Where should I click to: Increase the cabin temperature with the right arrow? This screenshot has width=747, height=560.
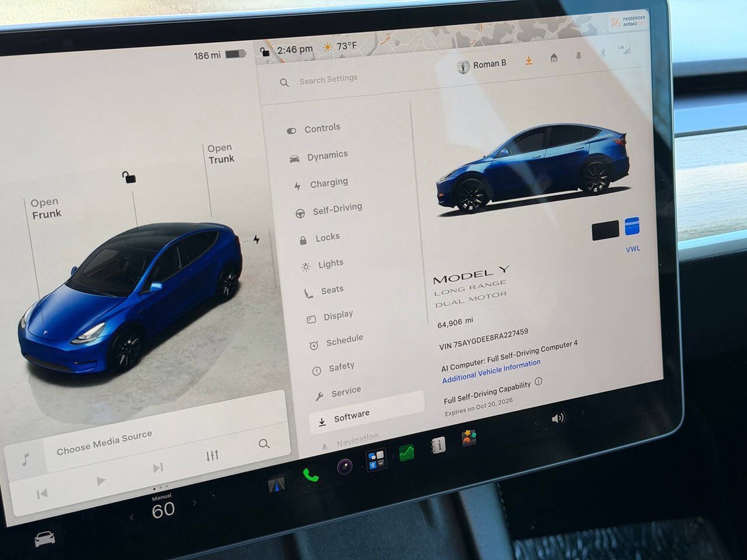point(194,503)
